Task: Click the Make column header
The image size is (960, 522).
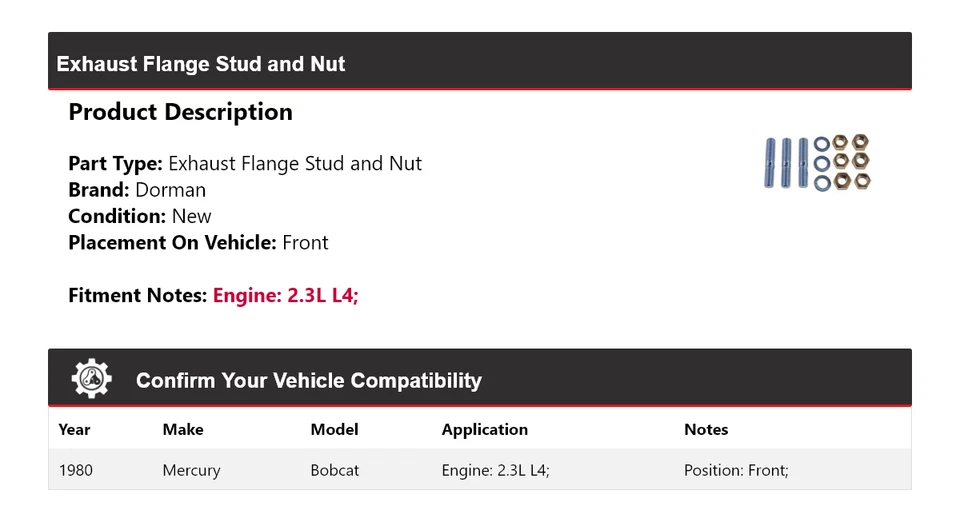Action: pos(183,429)
